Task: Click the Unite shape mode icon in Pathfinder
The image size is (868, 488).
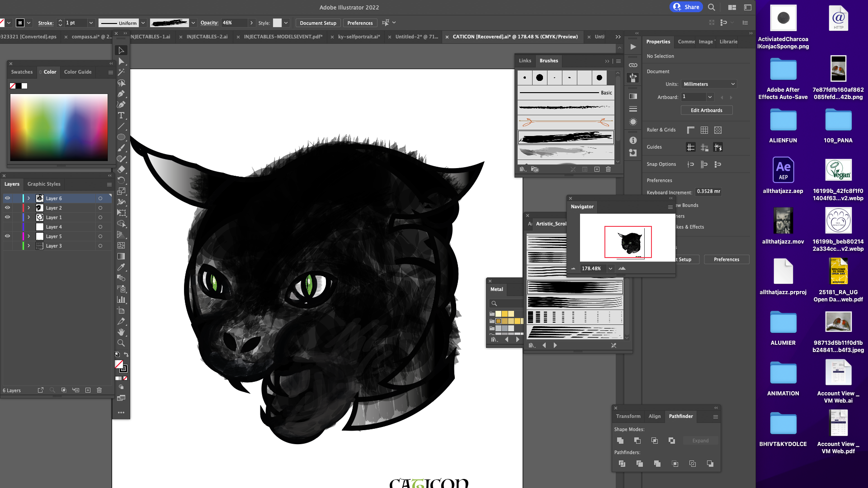Action: [x=620, y=441]
